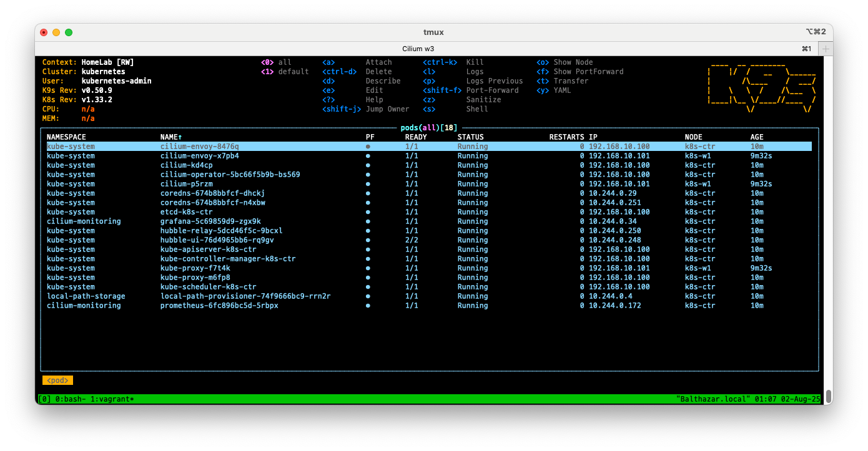Select the <0> all namespace shortcut
Viewport: 868px width, 451px height.
276,62
